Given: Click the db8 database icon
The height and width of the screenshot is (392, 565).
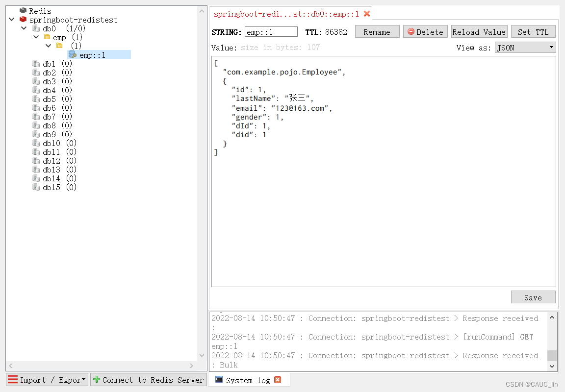Looking at the screenshot, I should click(x=36, y=125).
